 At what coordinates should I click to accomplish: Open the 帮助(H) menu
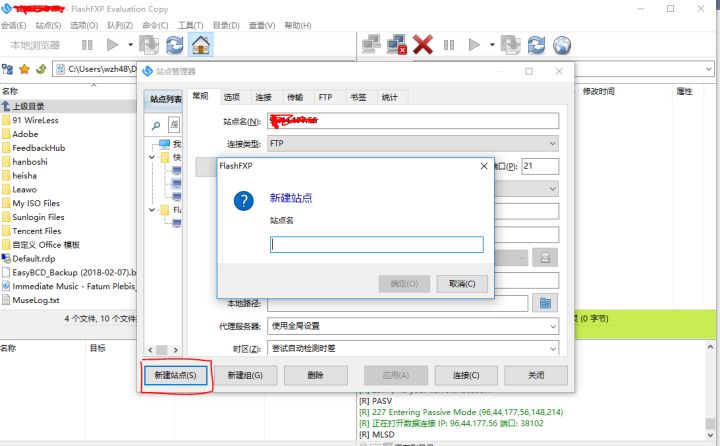tap(298, 25)
